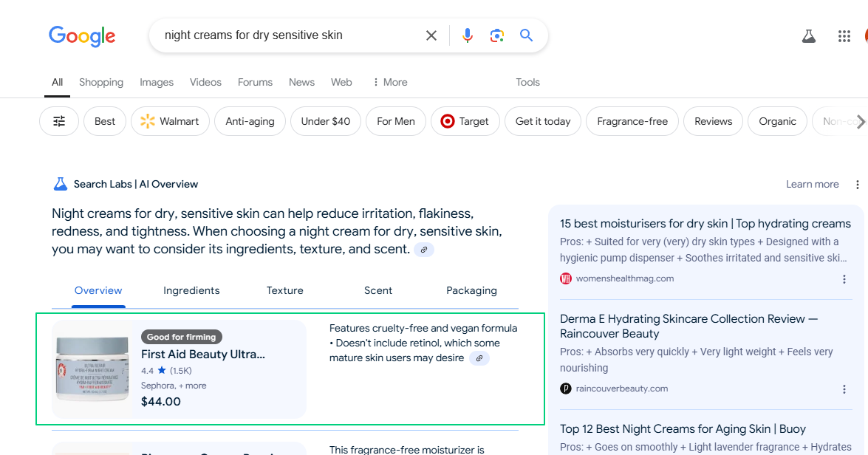Open the First Aid Beauty Ultra... product title
The image size is (868, 455).
203,355
